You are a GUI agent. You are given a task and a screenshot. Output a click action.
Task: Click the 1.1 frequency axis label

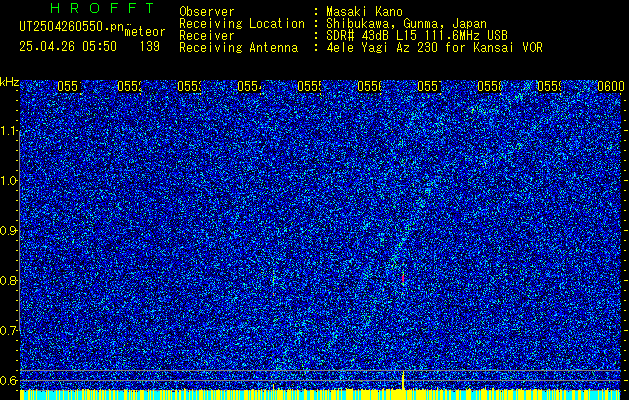10,131
